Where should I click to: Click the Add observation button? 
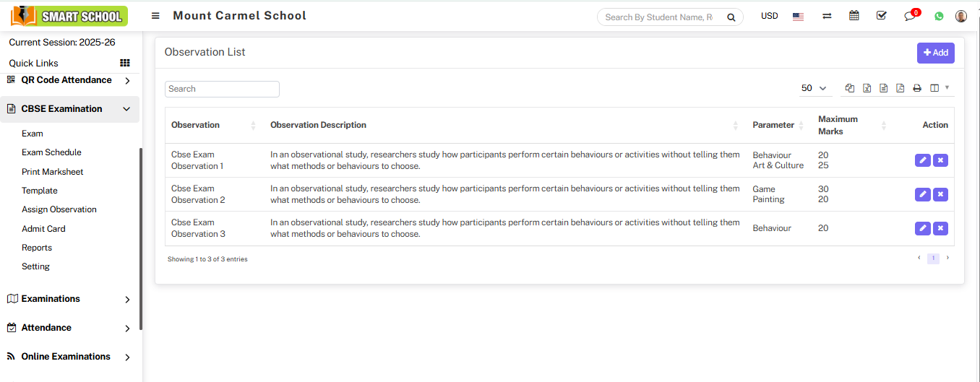[x=935, y=53]
